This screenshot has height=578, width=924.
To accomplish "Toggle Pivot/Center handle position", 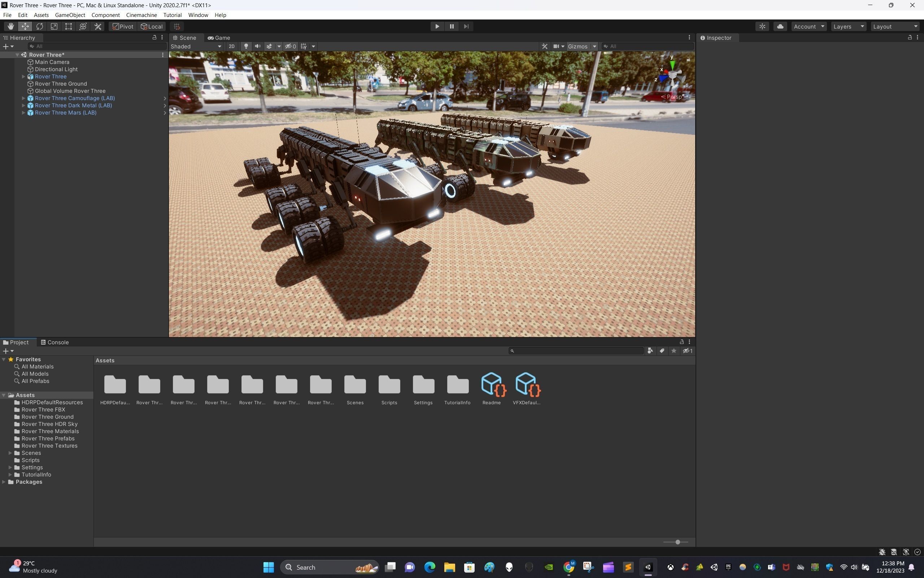I will [123, 26].
